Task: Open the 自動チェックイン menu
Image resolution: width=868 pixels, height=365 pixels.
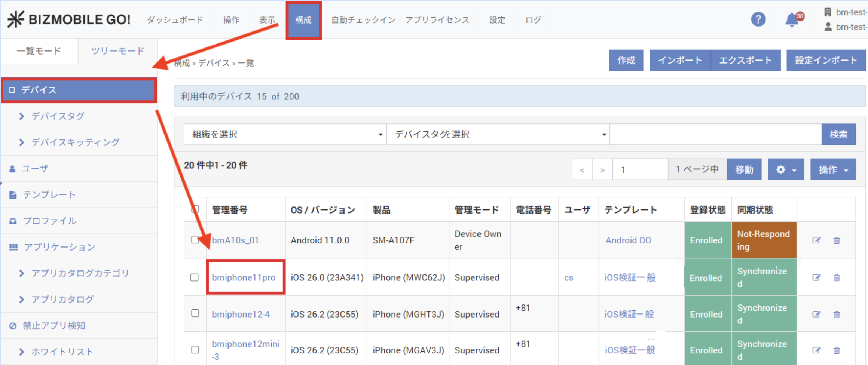Action: click(363, 20)
